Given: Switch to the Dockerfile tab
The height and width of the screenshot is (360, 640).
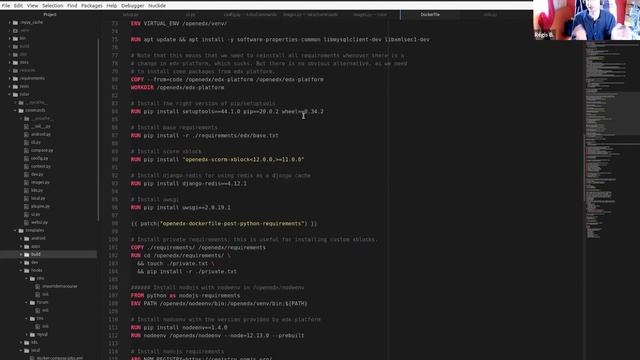Looking at the screenshot, I should [430, 14].
